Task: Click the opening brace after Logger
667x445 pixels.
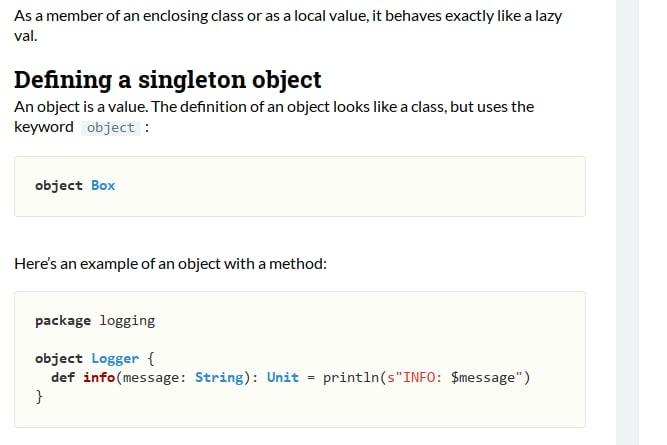Action: pos(151,359)
